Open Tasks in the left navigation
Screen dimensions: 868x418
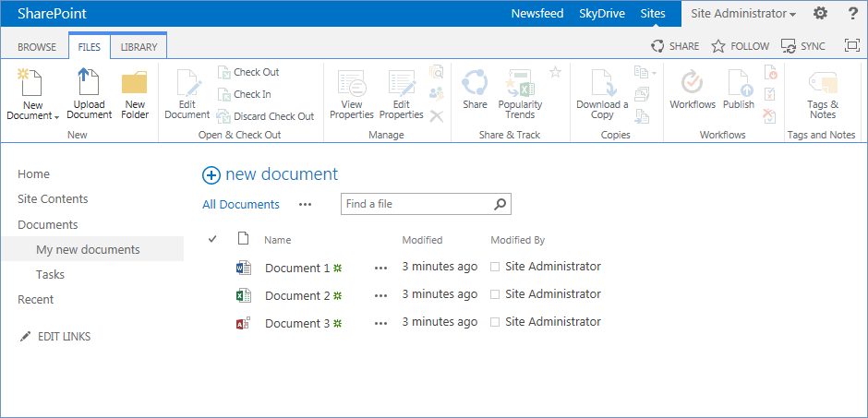(51, 275)
